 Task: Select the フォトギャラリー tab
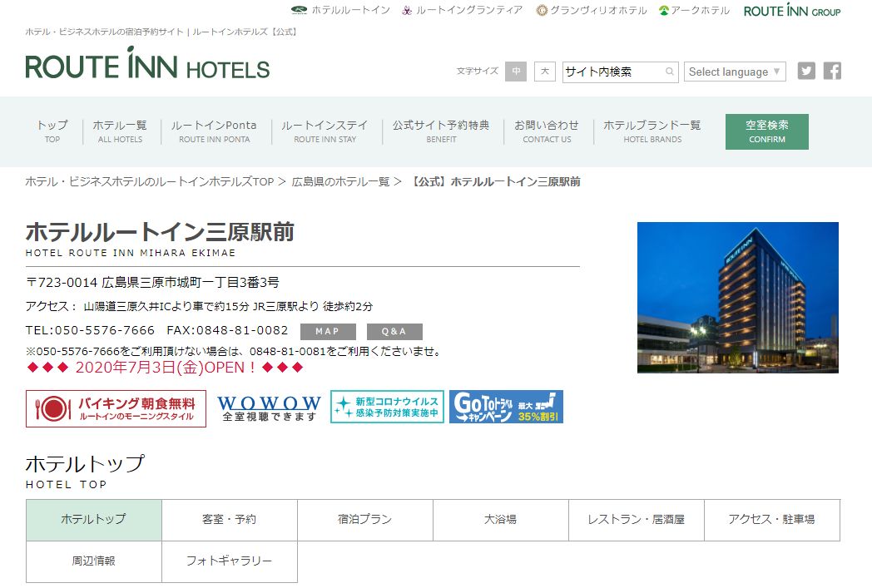(230, 561)
